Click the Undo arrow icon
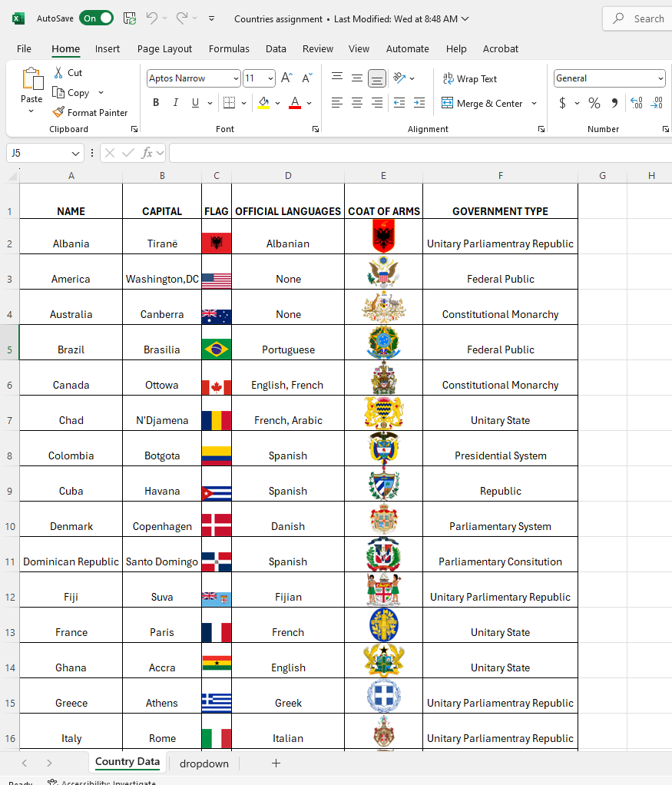The height and width of the screenshot is (785, 672). 152,18
